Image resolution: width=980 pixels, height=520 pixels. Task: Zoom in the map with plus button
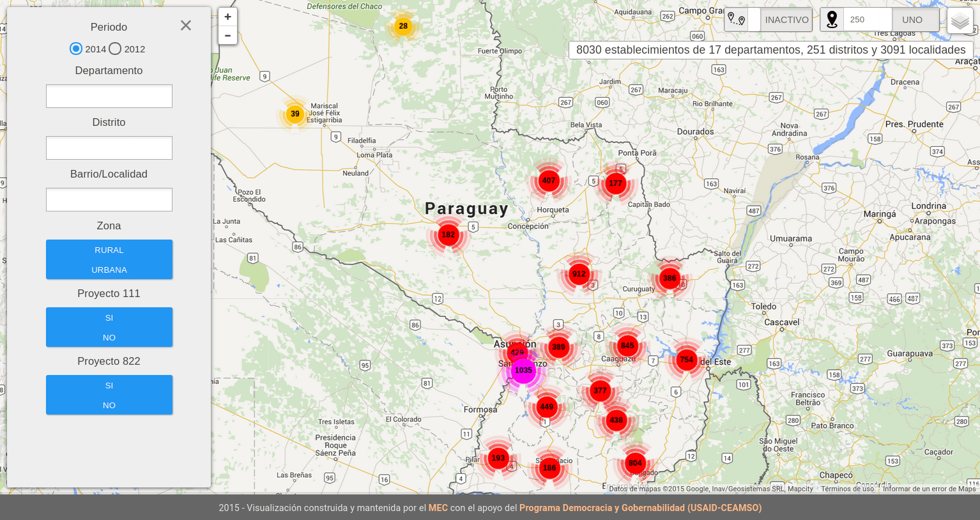point(227,17)
